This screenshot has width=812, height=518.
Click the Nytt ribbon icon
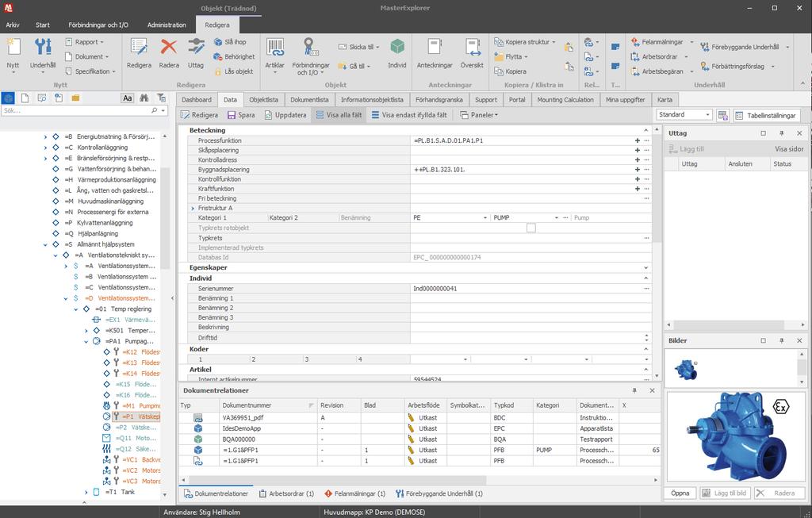(13, 53)
